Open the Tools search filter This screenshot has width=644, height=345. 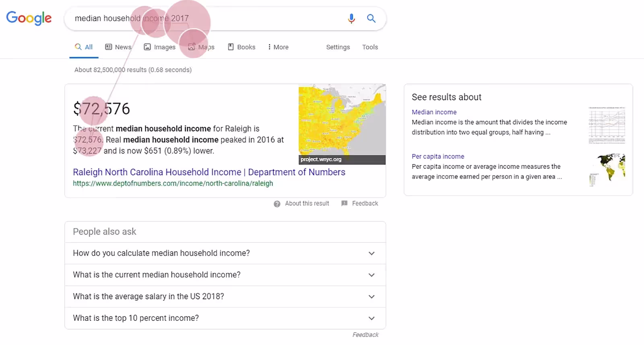tap(370, 47)
